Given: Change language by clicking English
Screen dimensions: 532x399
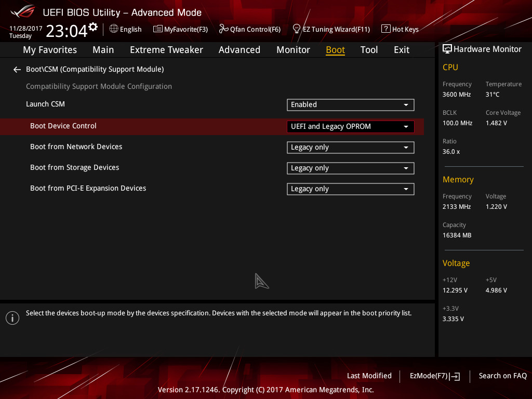Looking at the screenshot, I should coord(130,30).
